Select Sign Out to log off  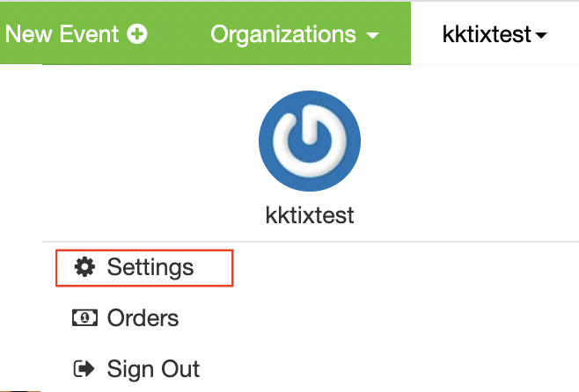pos(136,369)
